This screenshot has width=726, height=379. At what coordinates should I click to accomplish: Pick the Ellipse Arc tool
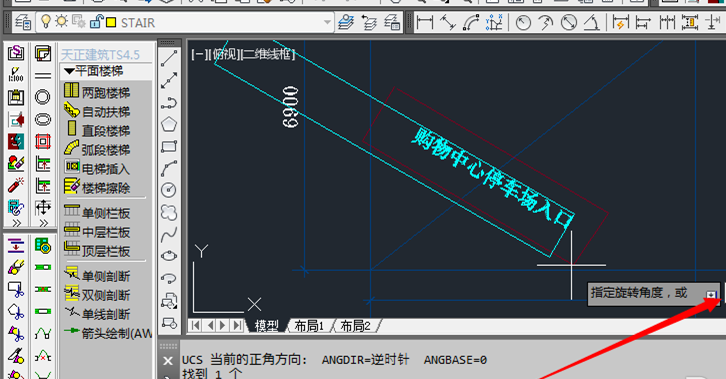coord(169,278)
